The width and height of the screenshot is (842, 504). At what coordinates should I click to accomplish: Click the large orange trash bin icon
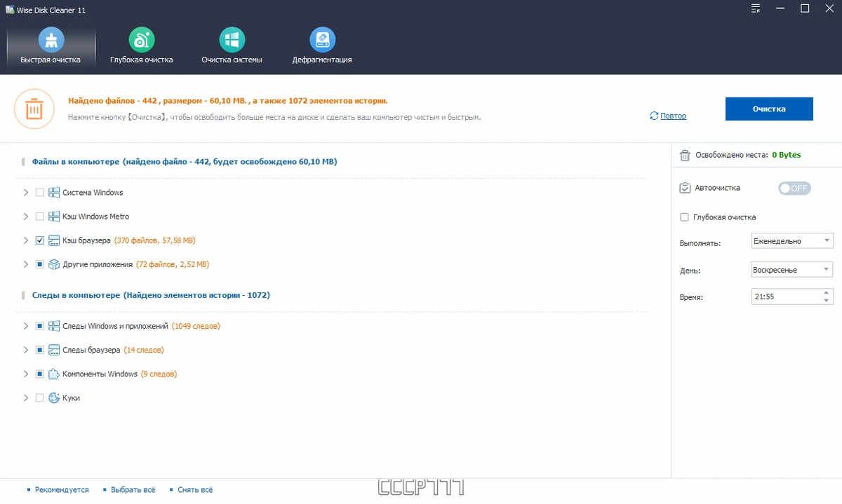(34, 109)
